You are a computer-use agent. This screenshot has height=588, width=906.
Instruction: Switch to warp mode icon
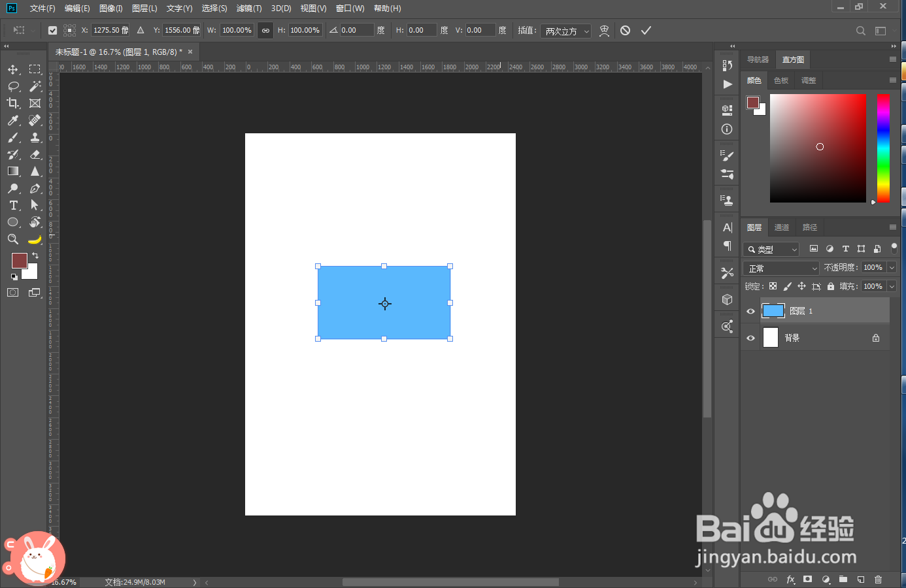[x=604, y=31]
